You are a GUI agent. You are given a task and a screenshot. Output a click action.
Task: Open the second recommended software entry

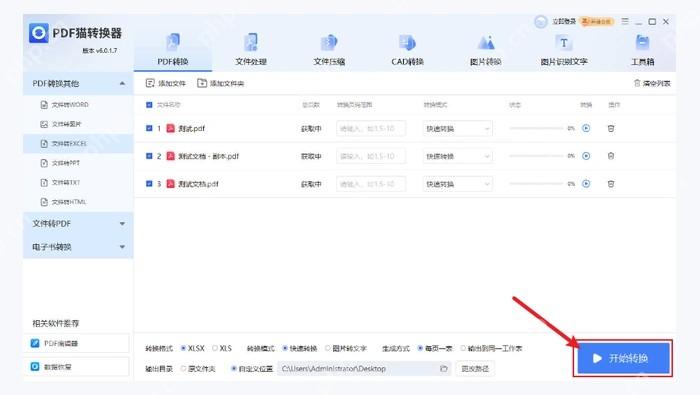tap(76, 367)
